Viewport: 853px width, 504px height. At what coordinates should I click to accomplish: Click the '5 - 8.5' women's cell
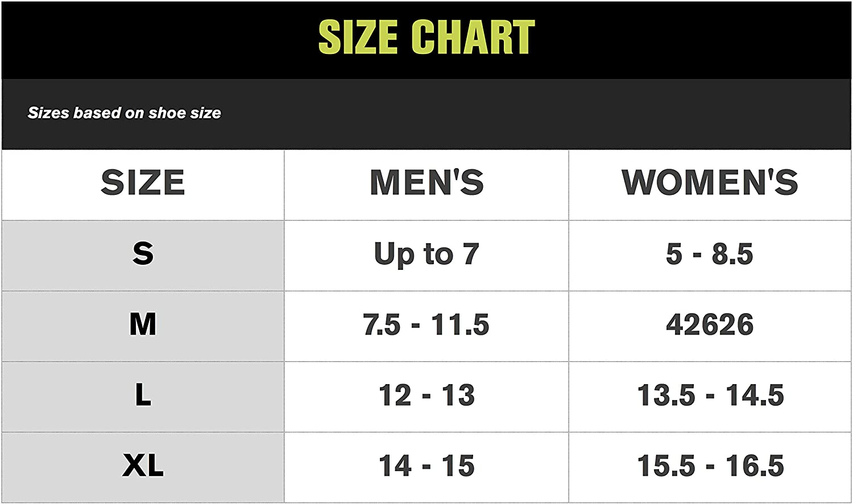click(710, 254)
